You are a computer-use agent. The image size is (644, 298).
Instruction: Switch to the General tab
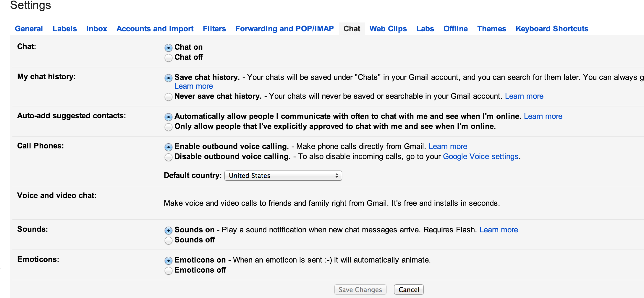pos(29,29)
